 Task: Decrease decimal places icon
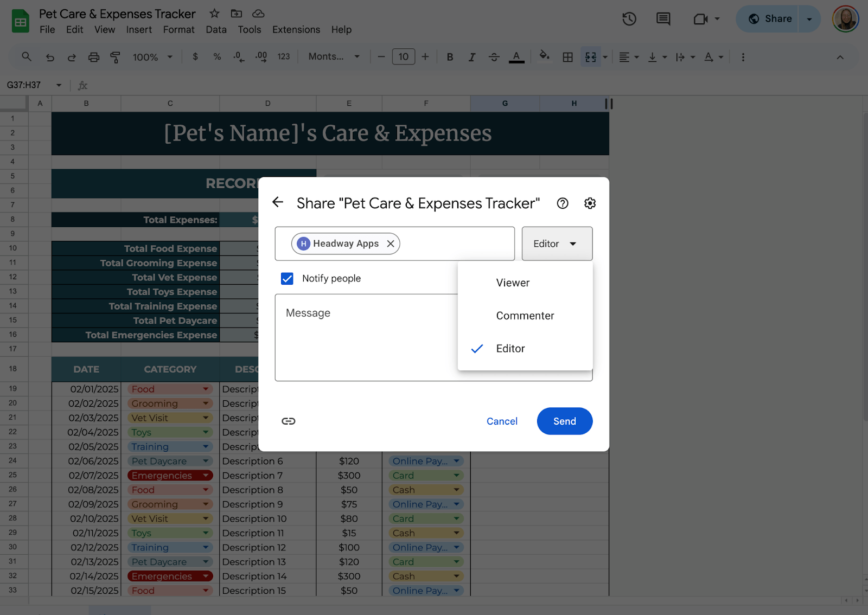click(239, 56)
